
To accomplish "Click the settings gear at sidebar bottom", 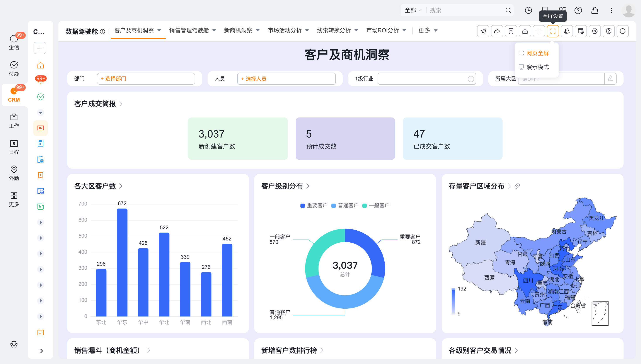I will tap(14, 344).
